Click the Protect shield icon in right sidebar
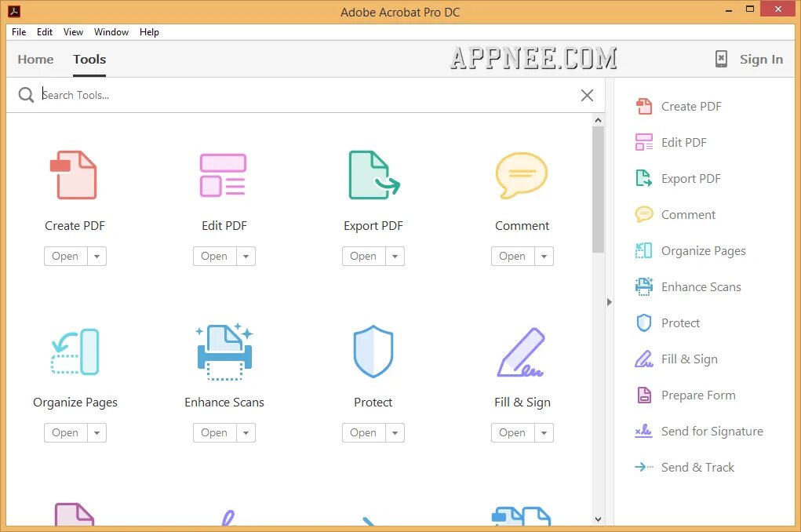This screenshot has height=532, width=801. tap(643, 323)
